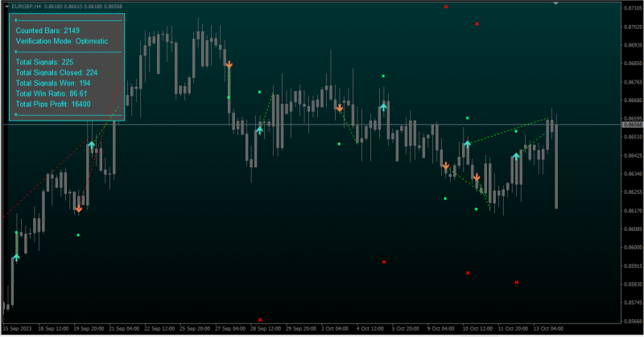Viewport: 644px width, 337px height.
Task: Click the small triangle beside the EURGBP,H4 title
Action: pos(6,6)
